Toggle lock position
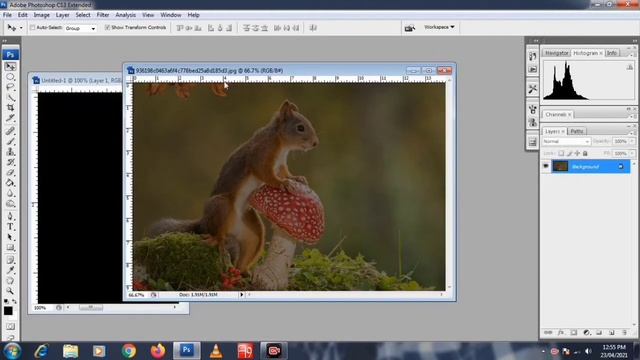This screenshot has width=640, height=360. click(x=577, y=153)
